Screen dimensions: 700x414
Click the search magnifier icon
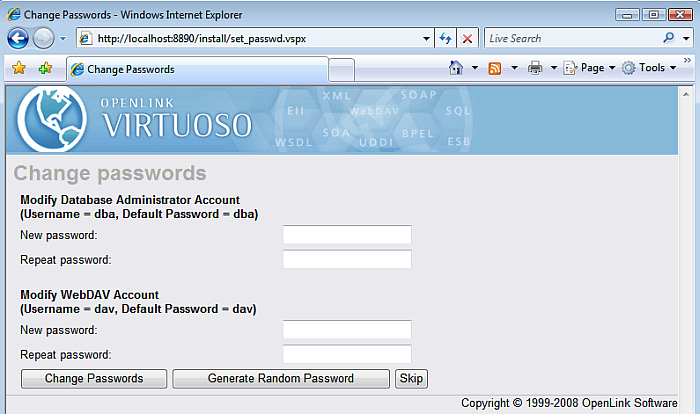670,38
